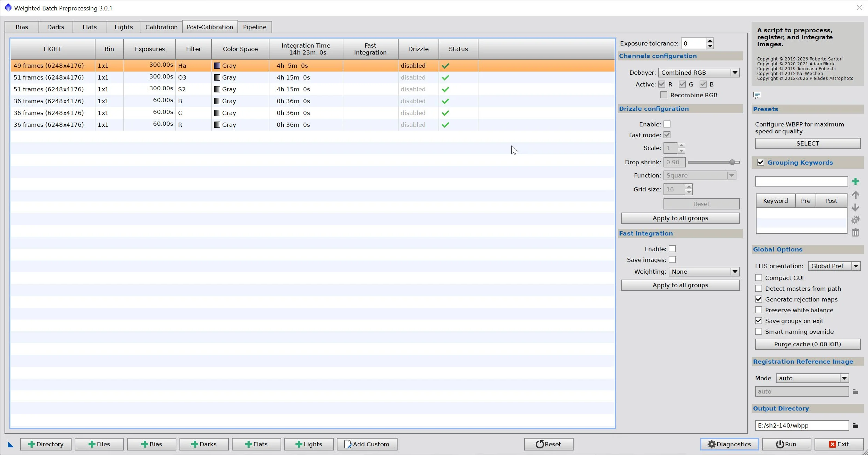Open the registration Mode auto dropdown
Image resolution: width=868 pixels, height=455 pixels.
click(x=812, y=378)
